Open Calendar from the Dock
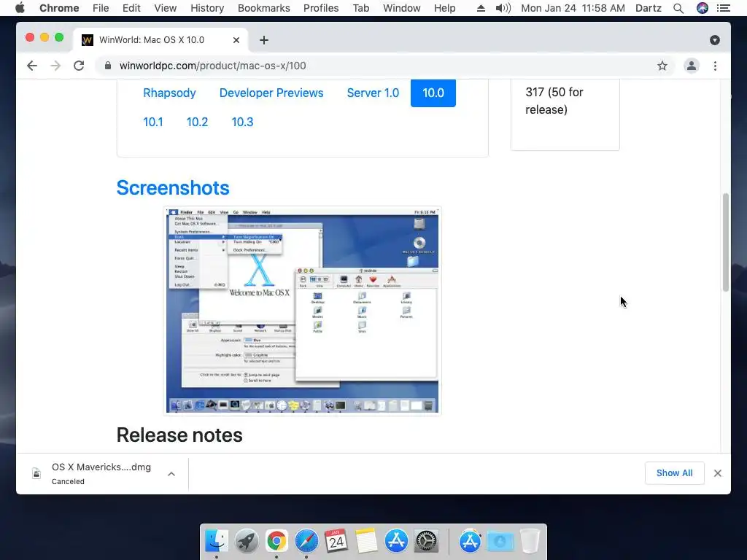The height and width of the screenshot is (560, 747). click(x=336, y=541)
